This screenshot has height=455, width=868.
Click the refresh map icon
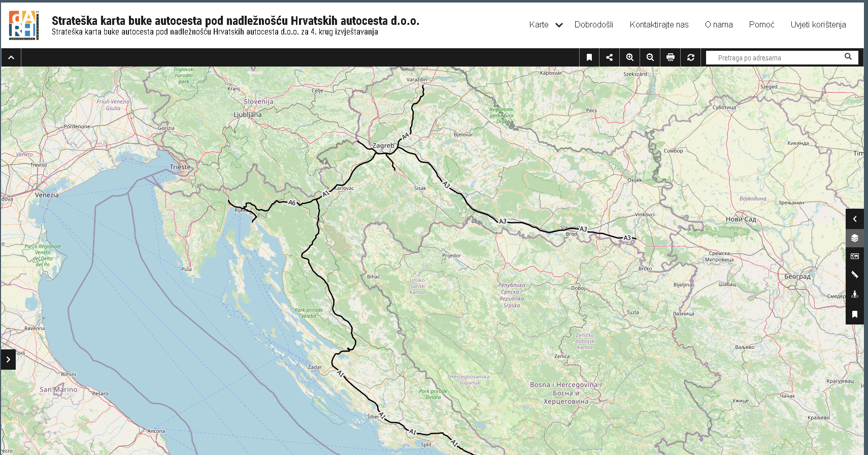click(x=691, y=57)
